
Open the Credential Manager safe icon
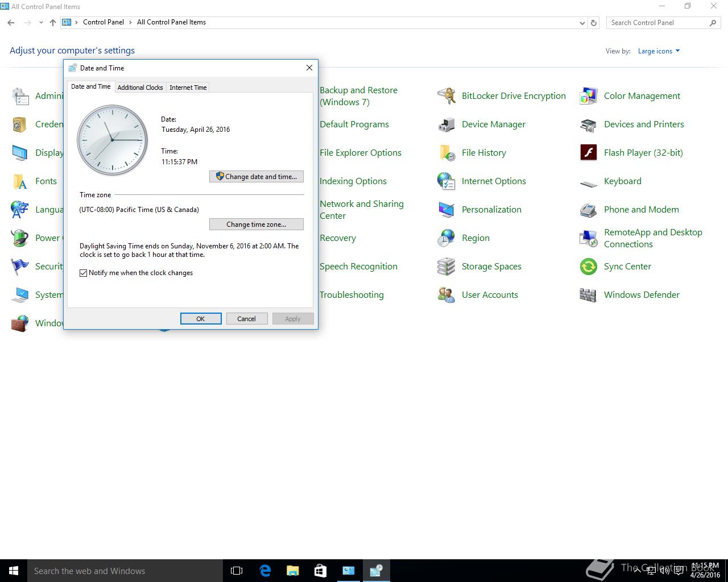20,124
